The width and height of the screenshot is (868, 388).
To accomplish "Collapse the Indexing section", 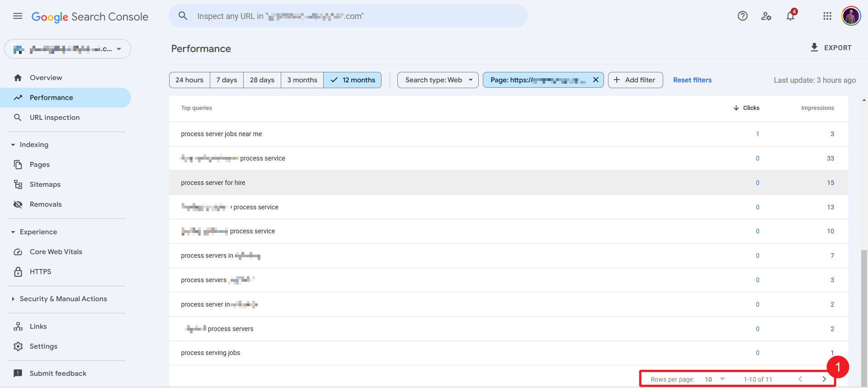I will [13, 145].
